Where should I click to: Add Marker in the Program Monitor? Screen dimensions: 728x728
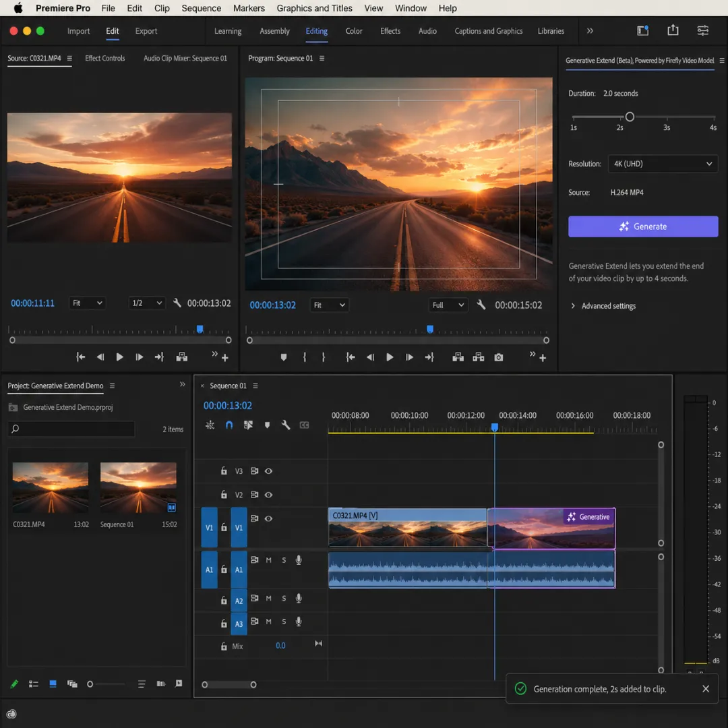[284, 357]
